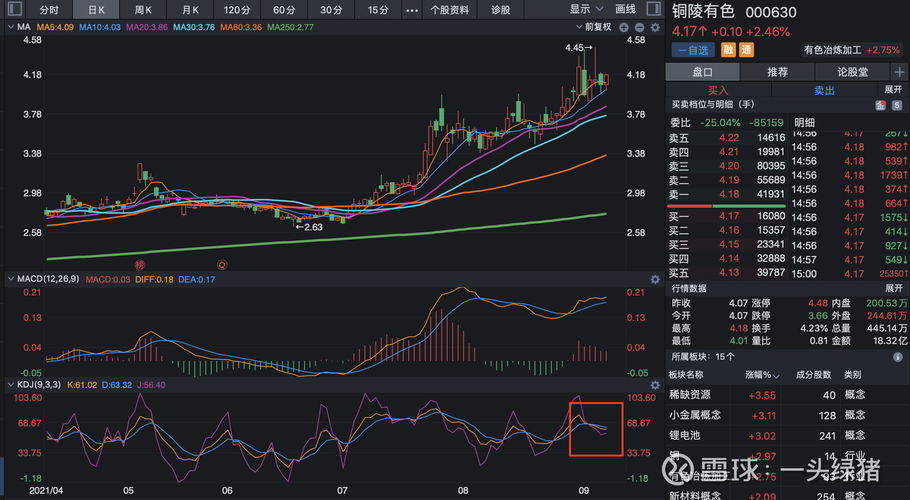This screenshot has height=500, width=910.
Task: Add a new tab with the plus icon
Action: pyautogui.click(x=900, y=72)
